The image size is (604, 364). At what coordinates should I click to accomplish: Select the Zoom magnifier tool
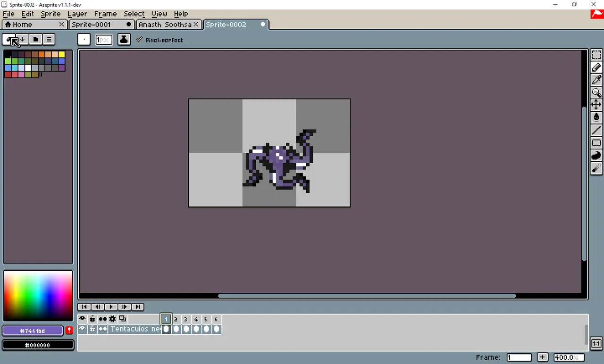click(596, 93)
